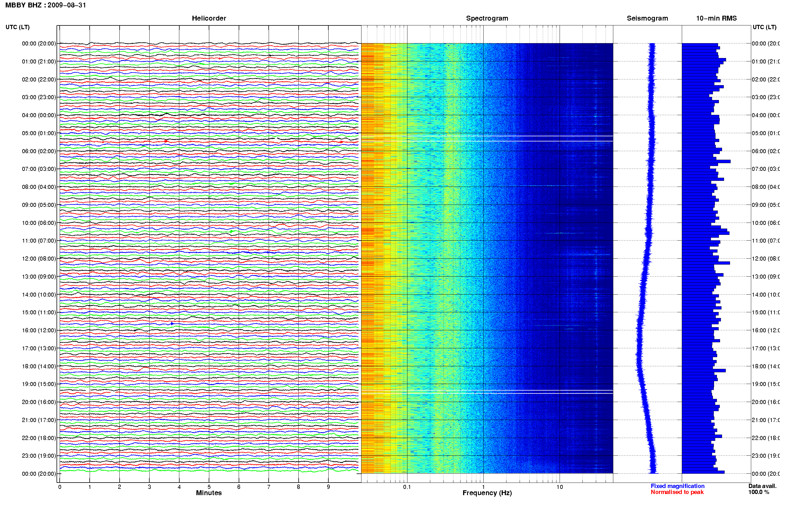Click the right-side UTC (LT) axis label

pos(764,27)
